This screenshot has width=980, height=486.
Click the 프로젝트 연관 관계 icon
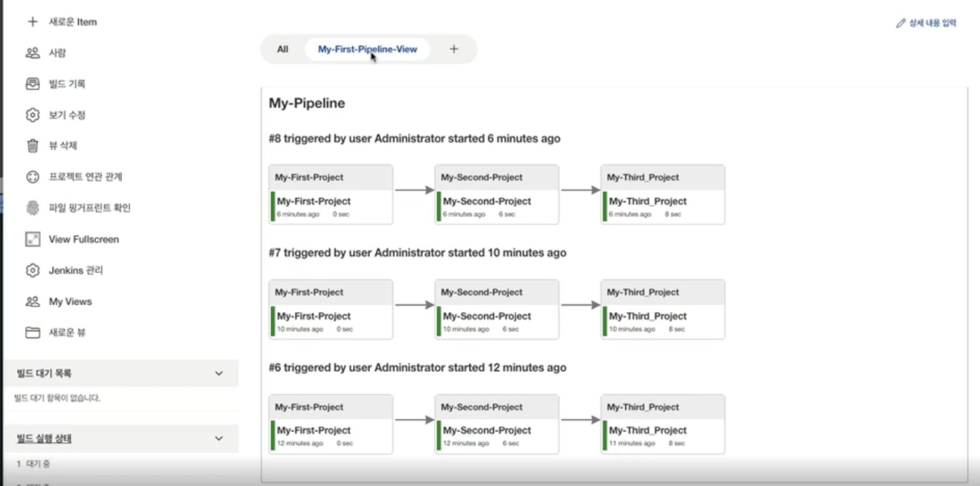[x=33, y=177]
